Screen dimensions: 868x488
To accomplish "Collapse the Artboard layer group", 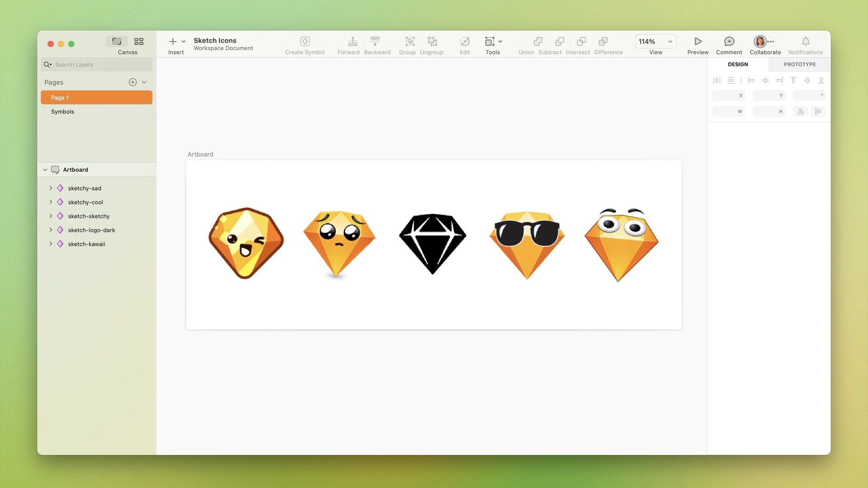I will point(45,170).
